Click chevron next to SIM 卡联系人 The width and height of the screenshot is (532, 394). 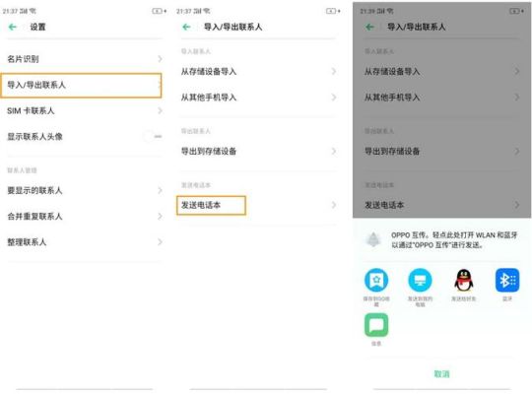point(160,110)
